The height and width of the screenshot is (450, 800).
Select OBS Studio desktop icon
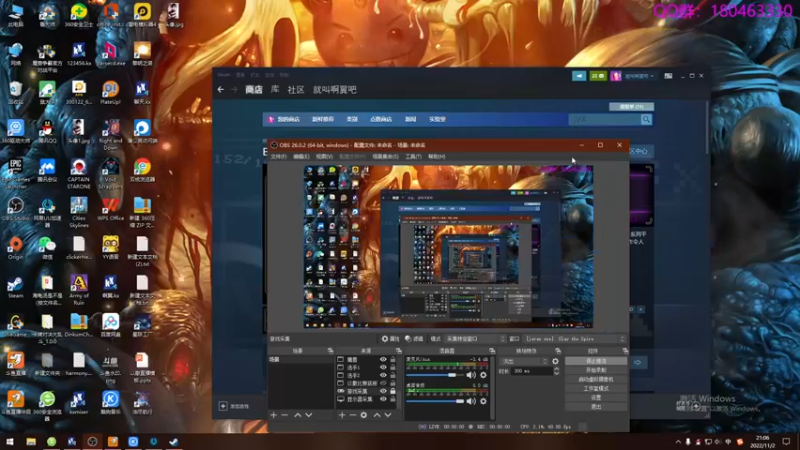[x=15, y=209]
